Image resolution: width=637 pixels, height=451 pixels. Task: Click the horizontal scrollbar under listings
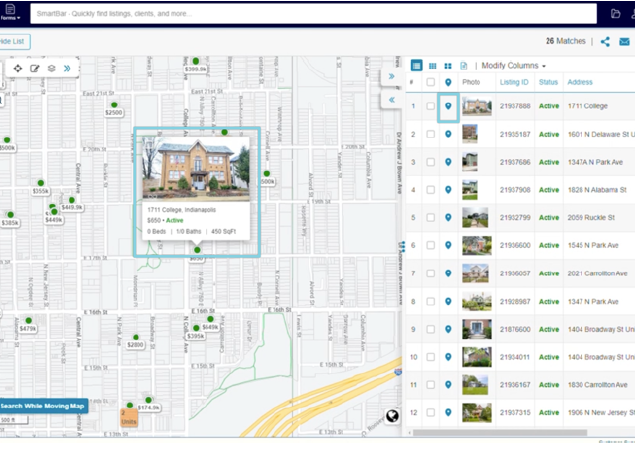500,433
